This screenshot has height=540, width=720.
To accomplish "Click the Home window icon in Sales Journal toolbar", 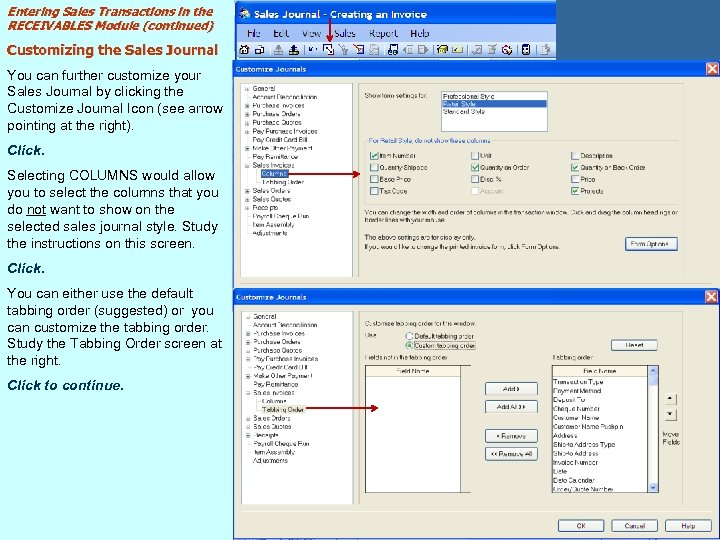I will tap(244, 50).
